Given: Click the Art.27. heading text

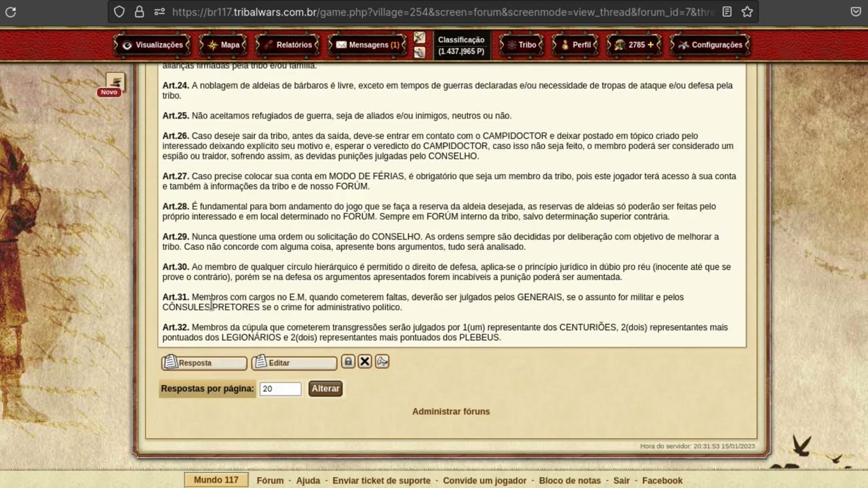Looking at the screenshot, I should click(176, 176).
